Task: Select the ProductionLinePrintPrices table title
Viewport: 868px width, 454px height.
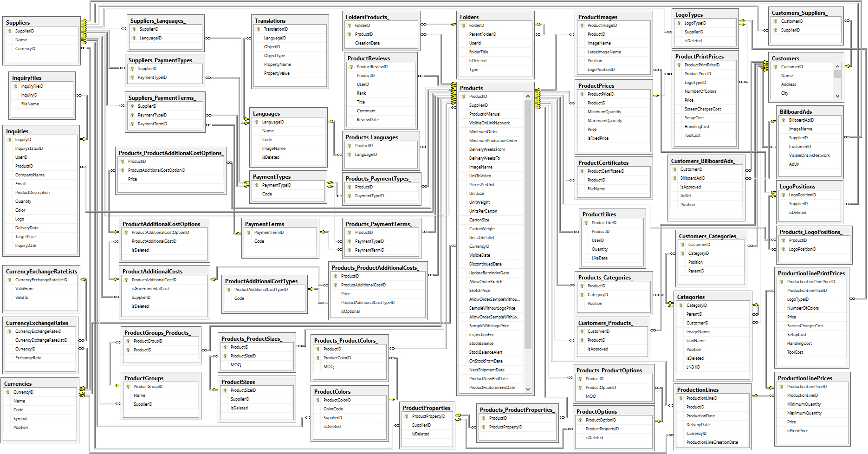Action: click(x=811, y=273)
